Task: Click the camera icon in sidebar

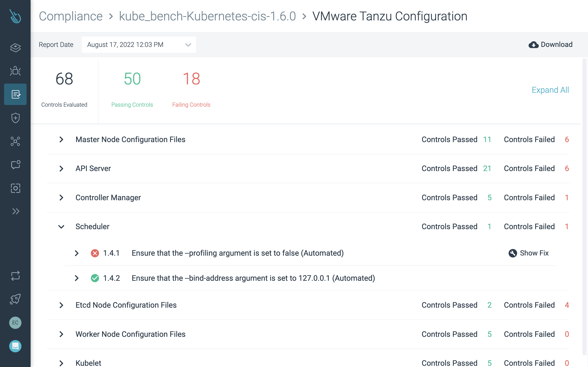Action: [15, 188]
